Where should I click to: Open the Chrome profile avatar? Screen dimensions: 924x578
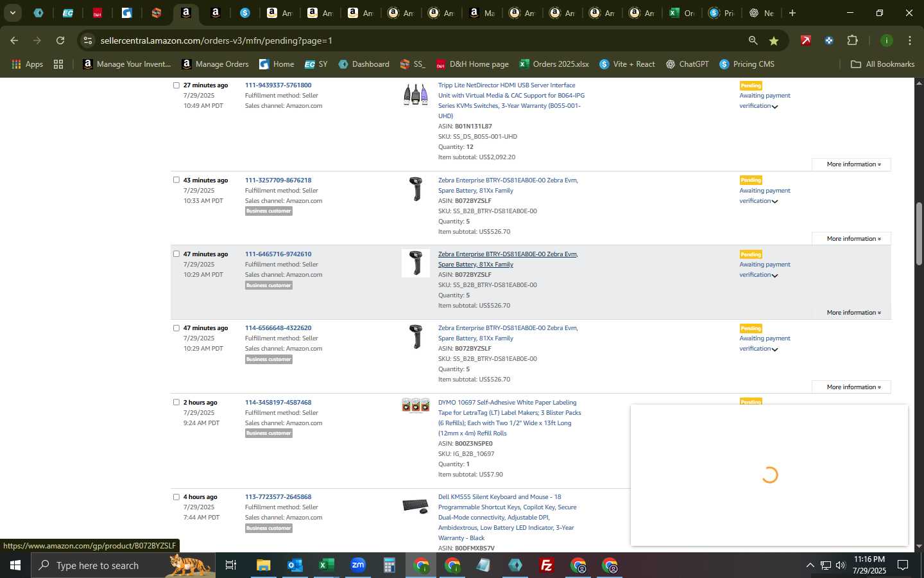click(x=886, y=40)
